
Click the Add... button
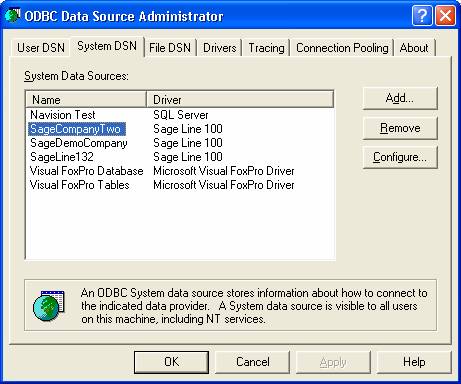click(400, 98)
